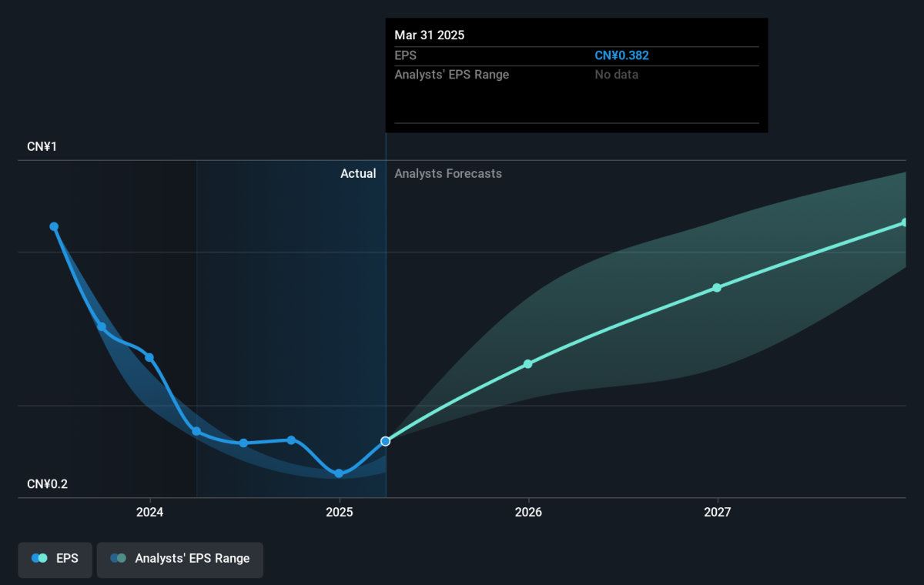
Task: Toggle the EPS legend series
Action: coord(55,560)
